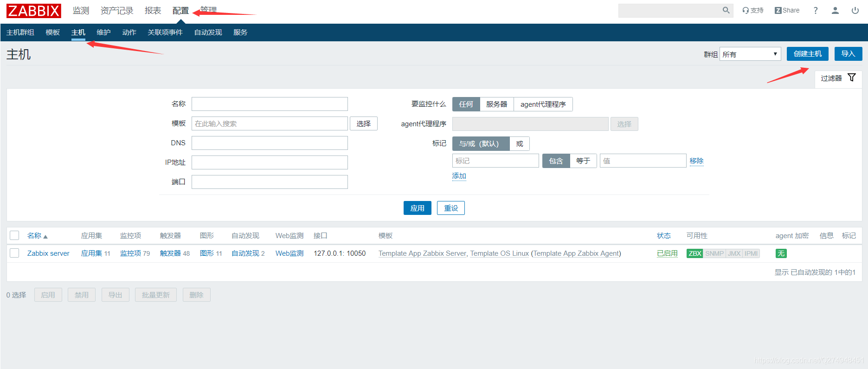Click the search magnifier icon

point(726,10)
